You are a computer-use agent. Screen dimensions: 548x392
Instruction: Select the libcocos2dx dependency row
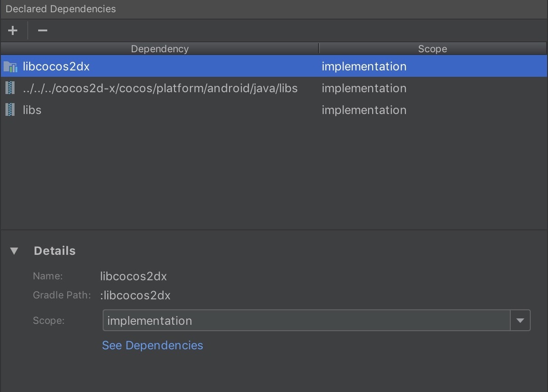tap(56, 67)
